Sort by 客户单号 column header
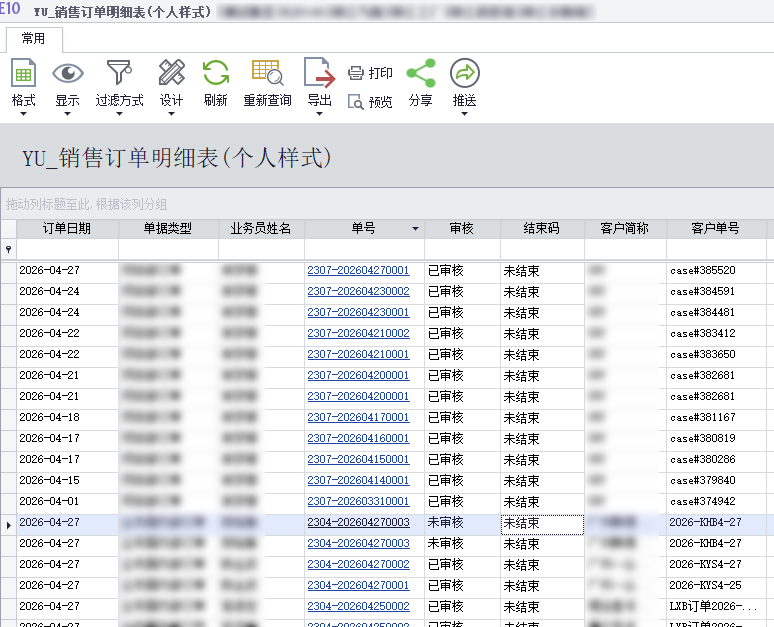Image resolution: width=774 pixels, height=627 pixels. [716, 229]
